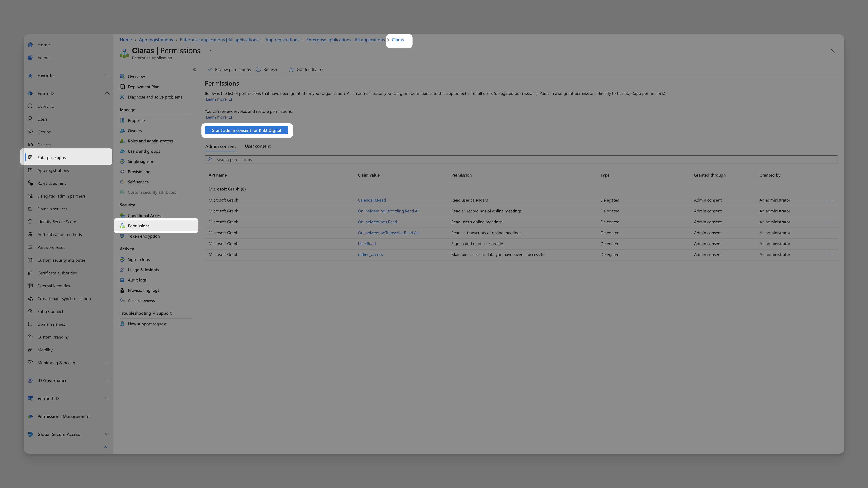Switch to the User consent tab
Screen dimensions: 868x488
[257, 146]
